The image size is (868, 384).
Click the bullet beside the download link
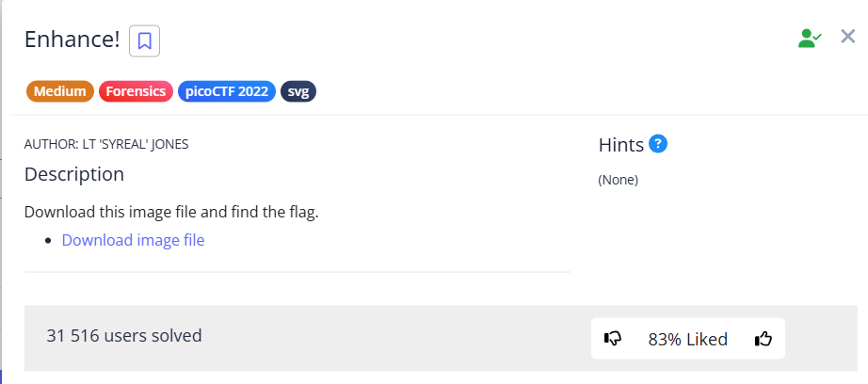(48, 241)
